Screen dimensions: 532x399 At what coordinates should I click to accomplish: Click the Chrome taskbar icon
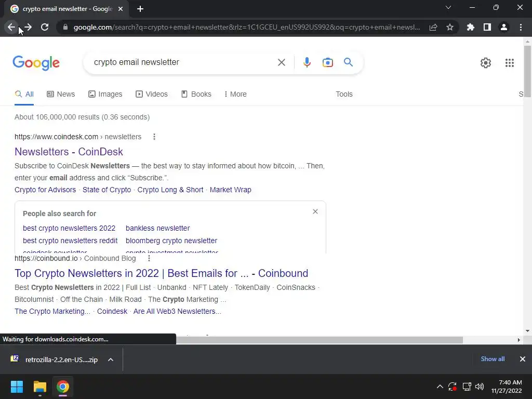tap(63, 387)
